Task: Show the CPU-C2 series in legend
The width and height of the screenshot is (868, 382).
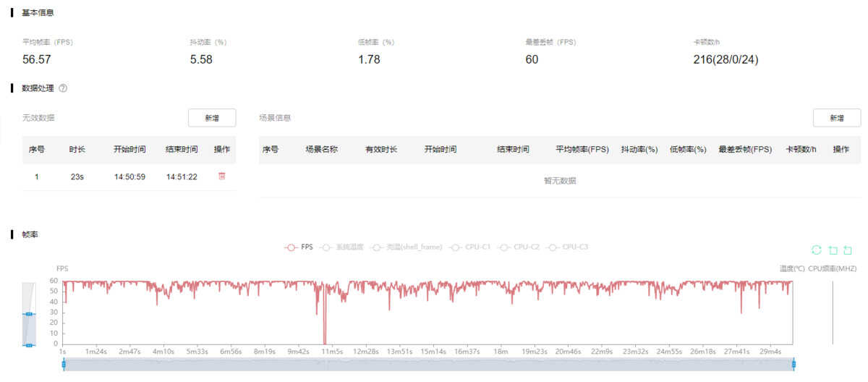Action: coord(519,247)
